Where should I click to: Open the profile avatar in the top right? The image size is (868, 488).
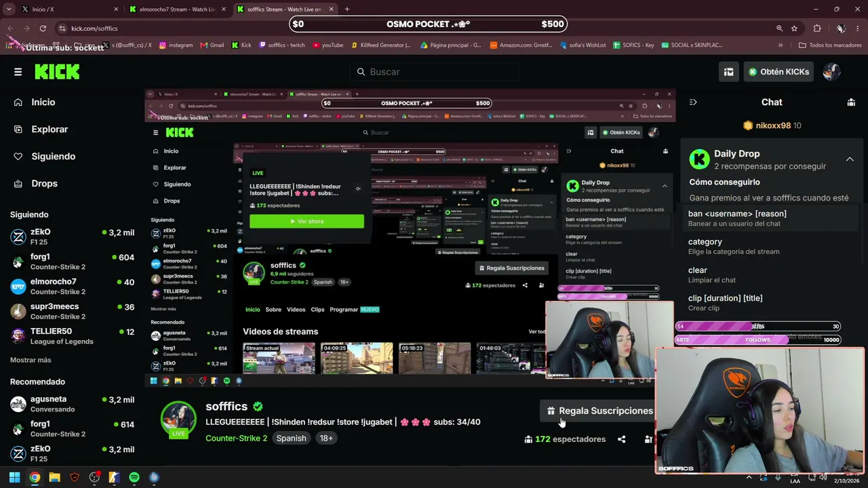pos(831,72)
